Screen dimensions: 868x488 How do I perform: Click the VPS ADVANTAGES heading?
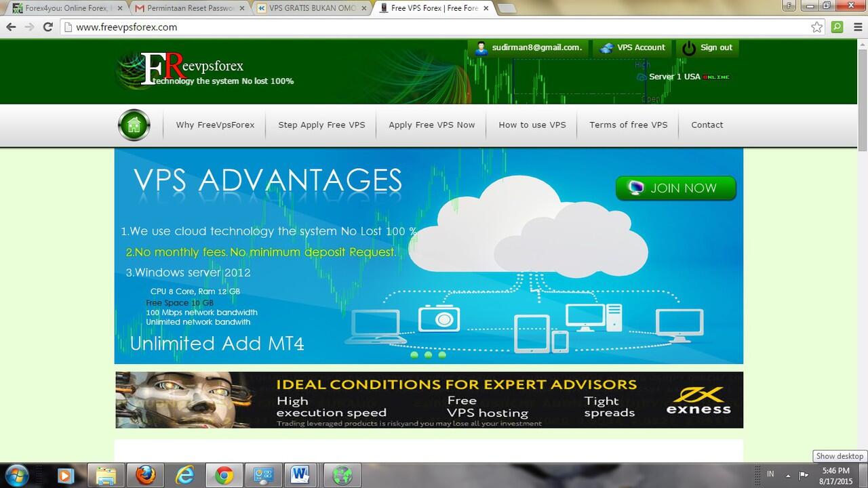point(268,180)
